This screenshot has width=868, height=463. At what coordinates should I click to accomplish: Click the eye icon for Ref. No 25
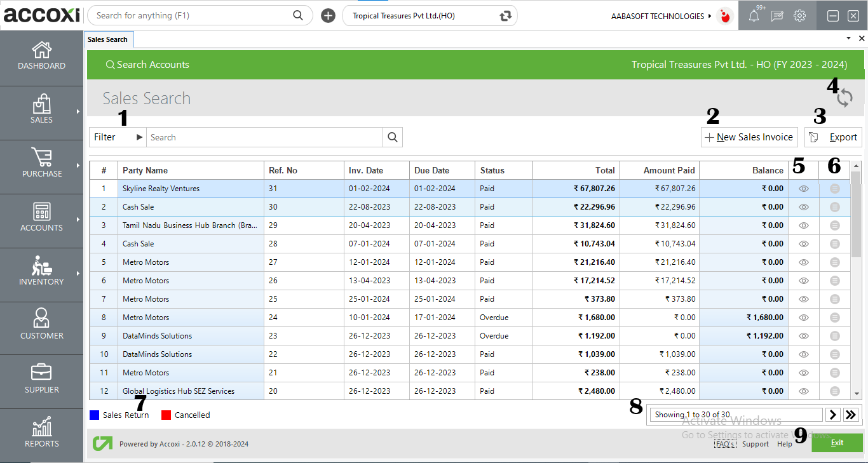[x=804, y=299]
